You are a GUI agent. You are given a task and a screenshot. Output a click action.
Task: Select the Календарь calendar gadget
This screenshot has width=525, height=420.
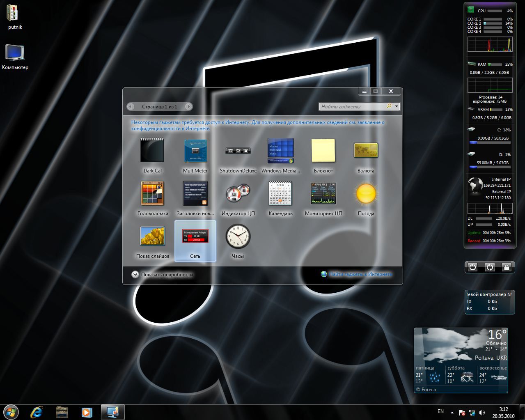280,193
